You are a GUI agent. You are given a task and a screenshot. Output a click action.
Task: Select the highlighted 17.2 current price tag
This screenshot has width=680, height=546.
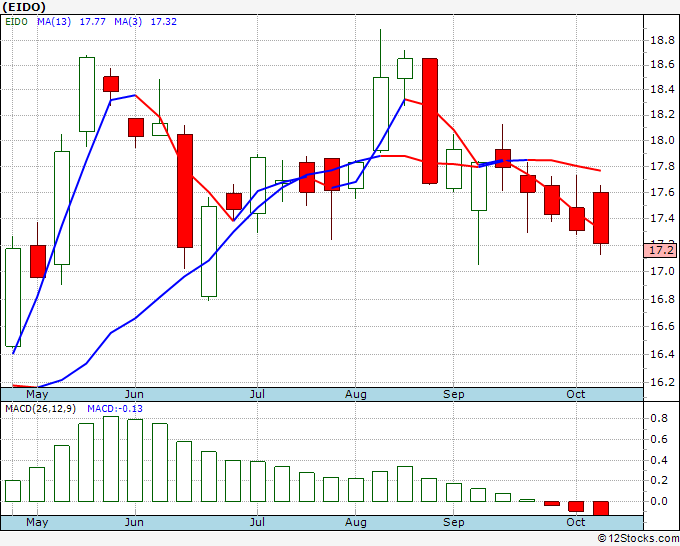point(660,250)
